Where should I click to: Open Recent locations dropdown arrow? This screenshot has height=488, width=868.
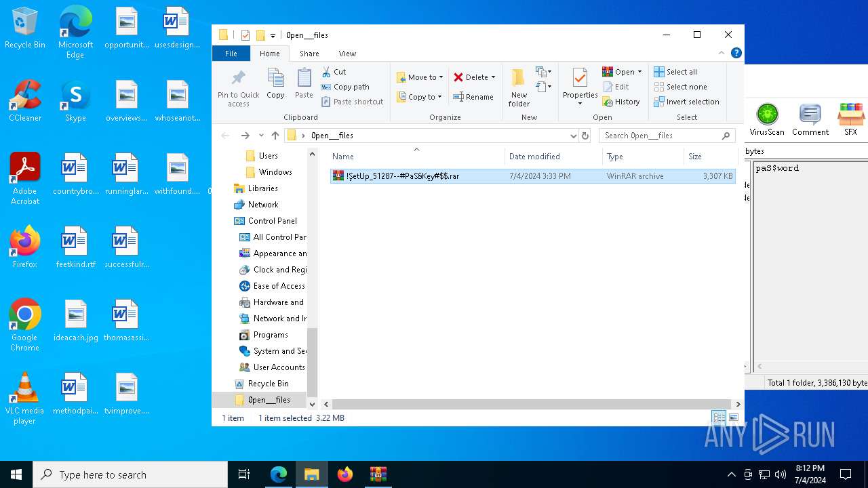coord(261,136)
